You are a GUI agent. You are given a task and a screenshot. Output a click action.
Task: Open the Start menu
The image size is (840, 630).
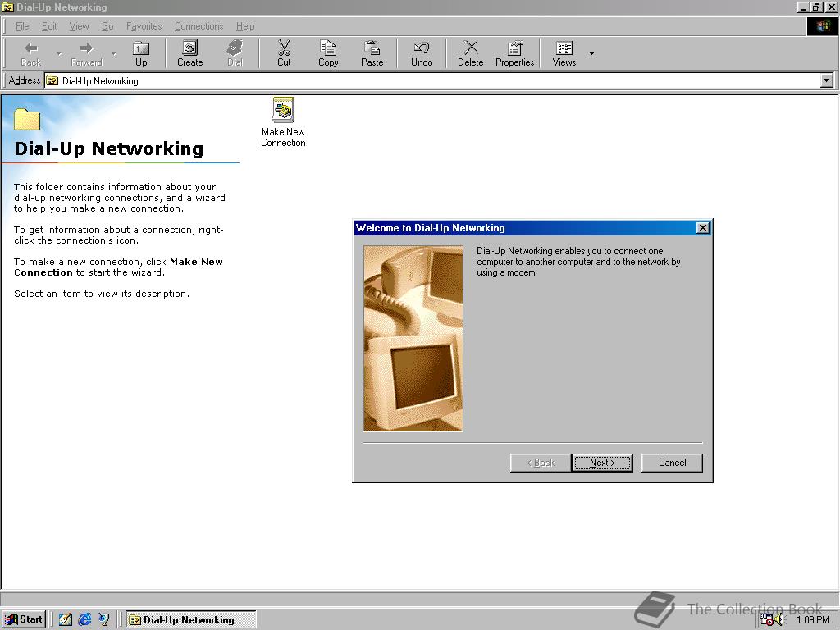click(x=24, y=619)
